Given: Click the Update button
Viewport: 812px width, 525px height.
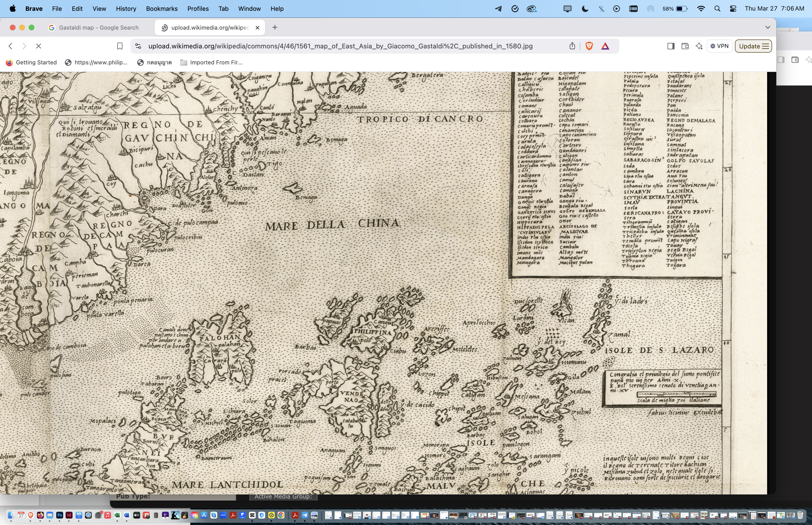Looking at the screenshot, I should pos(753,46).
